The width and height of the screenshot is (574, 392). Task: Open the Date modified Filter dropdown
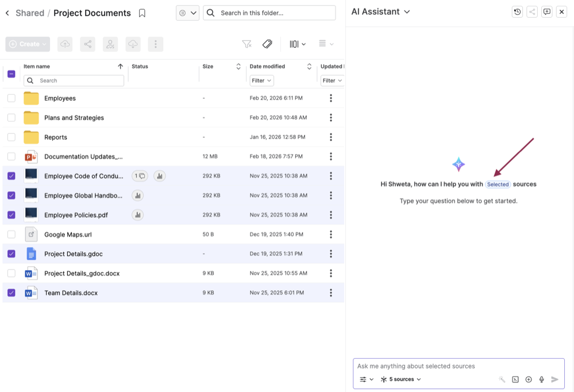click(x=261, y=81)
